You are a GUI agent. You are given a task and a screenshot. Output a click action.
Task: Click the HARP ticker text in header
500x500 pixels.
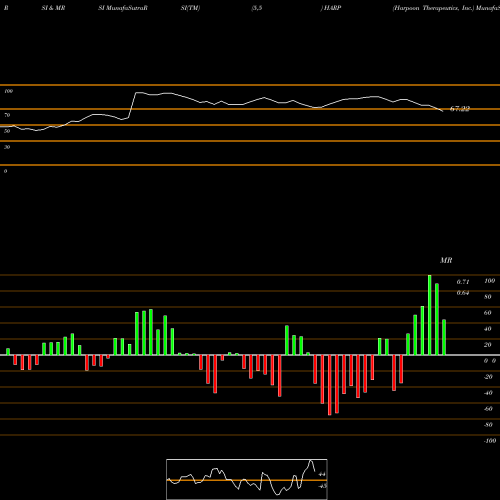332,8
